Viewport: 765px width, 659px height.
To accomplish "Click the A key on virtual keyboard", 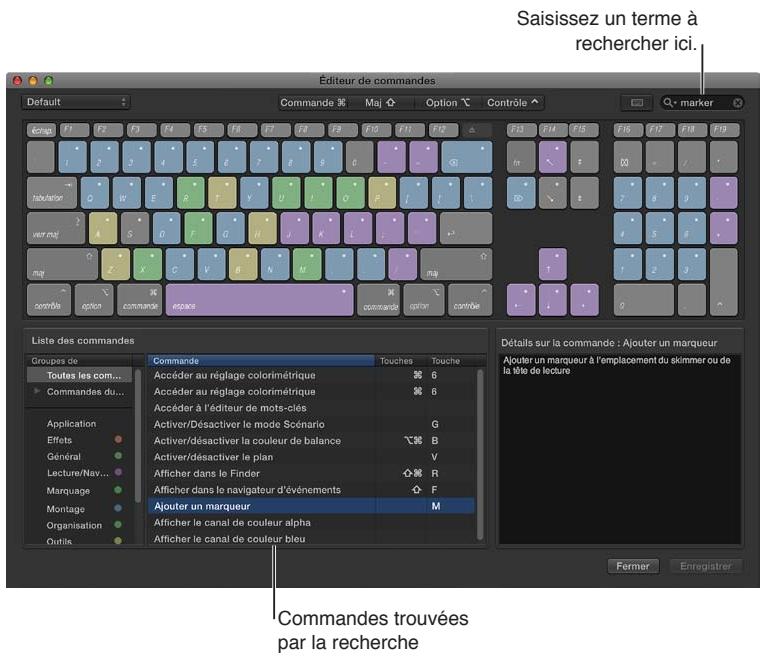I will pyautogui.click(x=103, y=228).
